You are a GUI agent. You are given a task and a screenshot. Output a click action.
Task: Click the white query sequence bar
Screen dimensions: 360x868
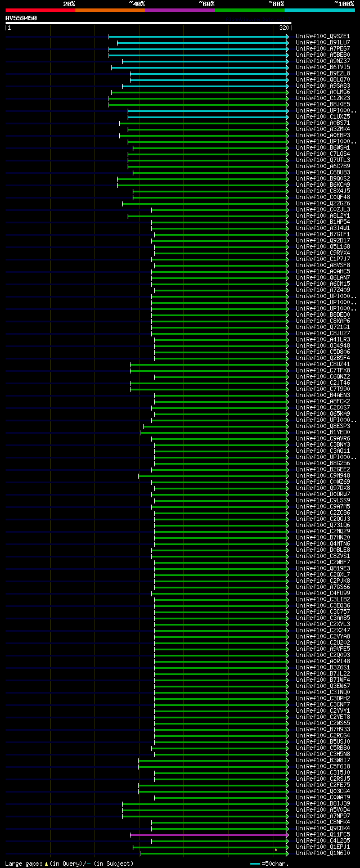click(x=148, y=23)
